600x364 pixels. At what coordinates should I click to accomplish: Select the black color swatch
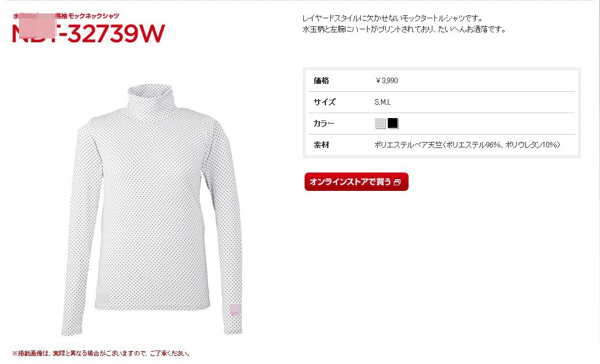coord(393,123)
